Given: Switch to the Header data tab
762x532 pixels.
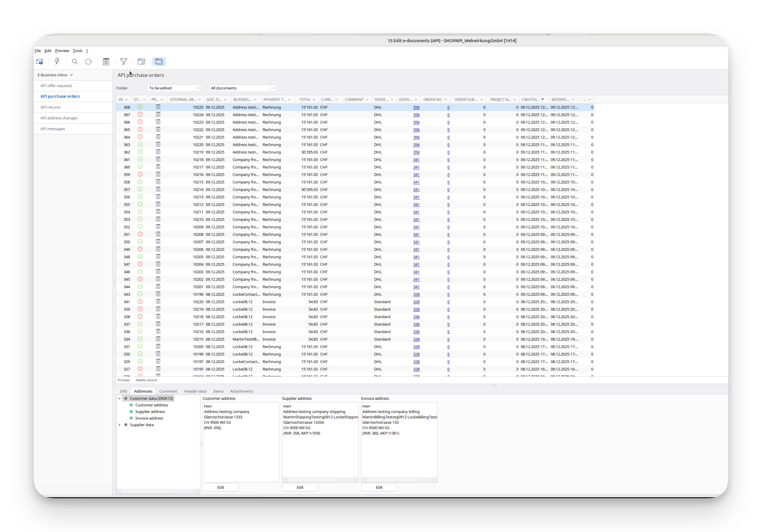Looking at the screenshot, I should 195,391.
